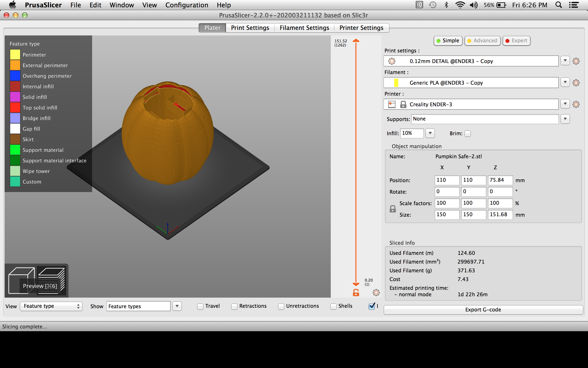Image resolution: width=588 pixels, height=368 pixels.
Task: Click the filament yellow color swatch
Action: (x=396, y=83)
